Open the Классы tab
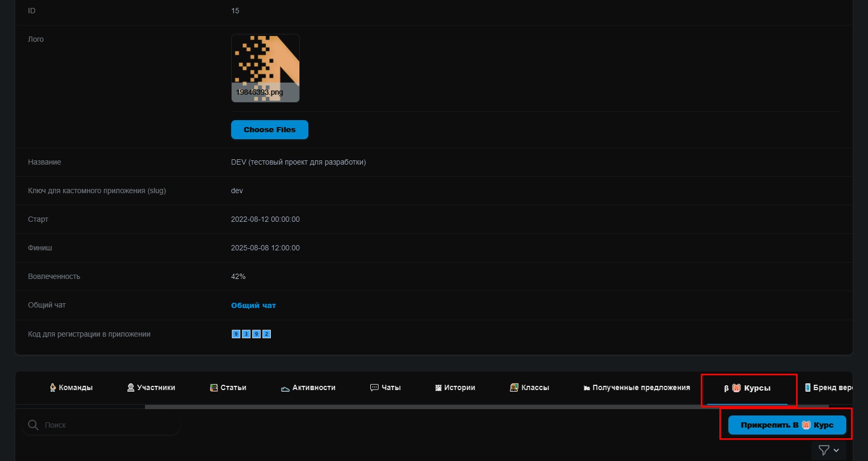This screenshot has width=868, height=461. [x=529, y=388]
